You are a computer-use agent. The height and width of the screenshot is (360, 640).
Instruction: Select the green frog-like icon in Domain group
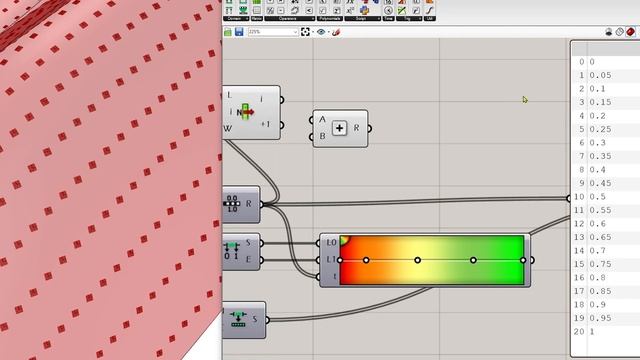[x=243, y=10]
